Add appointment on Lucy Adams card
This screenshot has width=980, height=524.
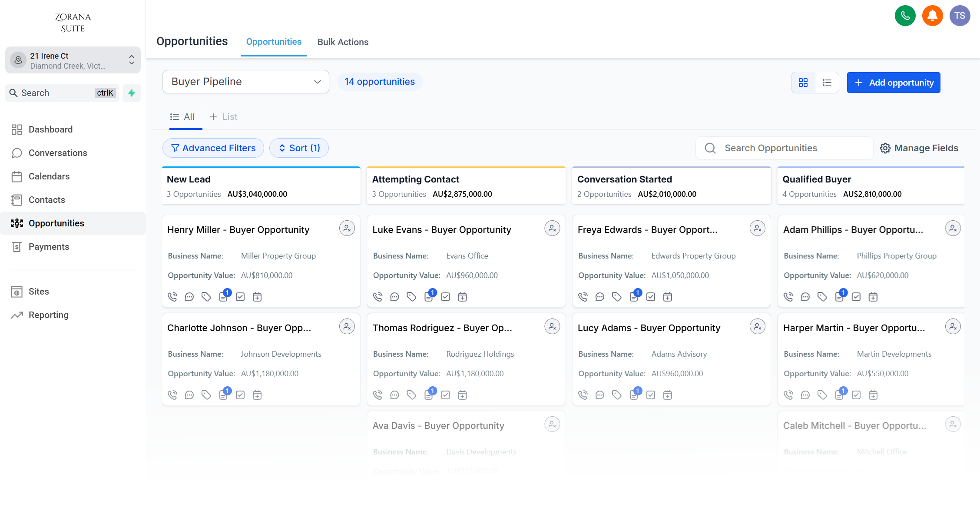click(668, 395)
